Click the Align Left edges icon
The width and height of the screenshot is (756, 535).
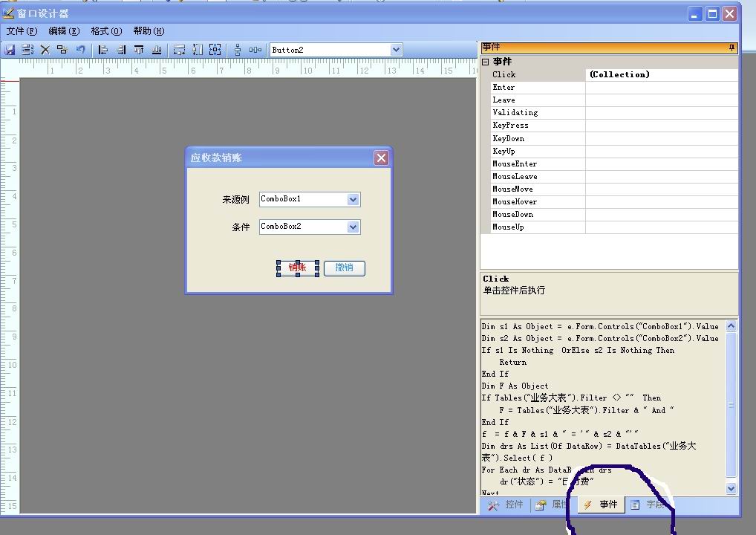[x=103, y=50]
